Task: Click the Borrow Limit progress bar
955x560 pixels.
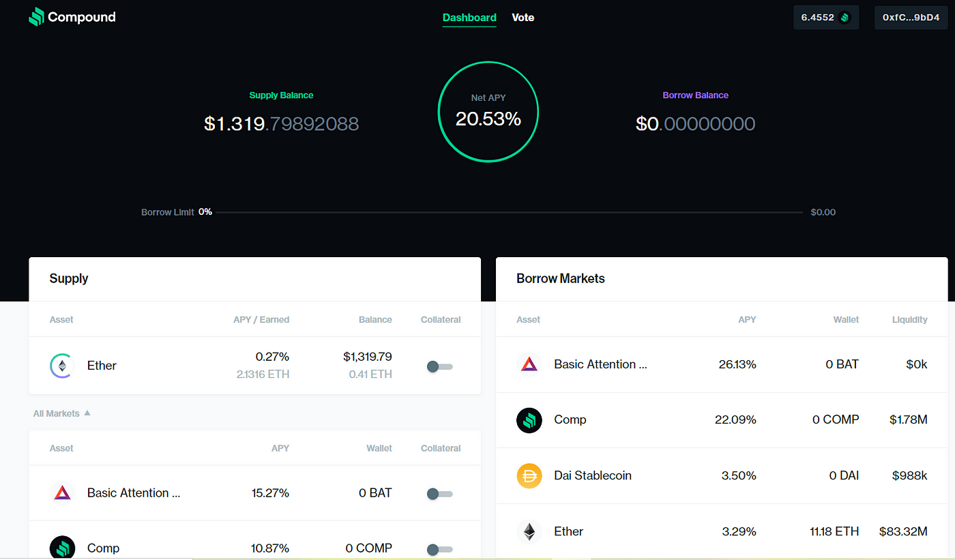Action: pyautogui.click(x=510, y=212)
